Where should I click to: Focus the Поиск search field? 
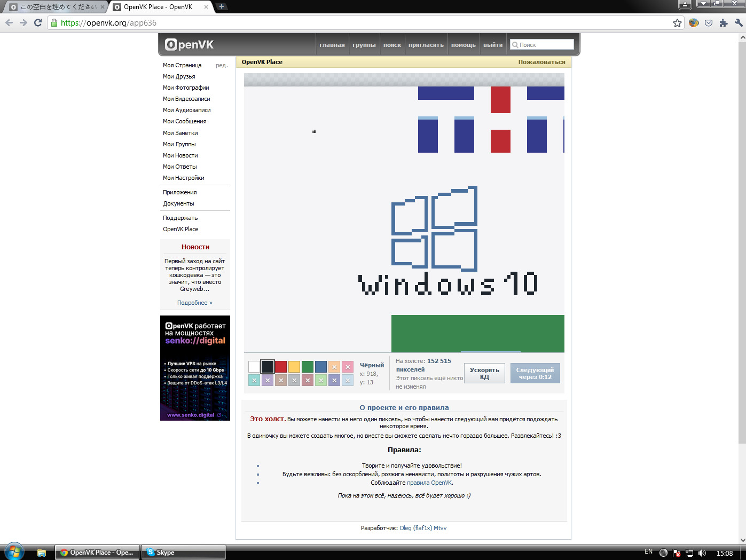click(542, 45)
